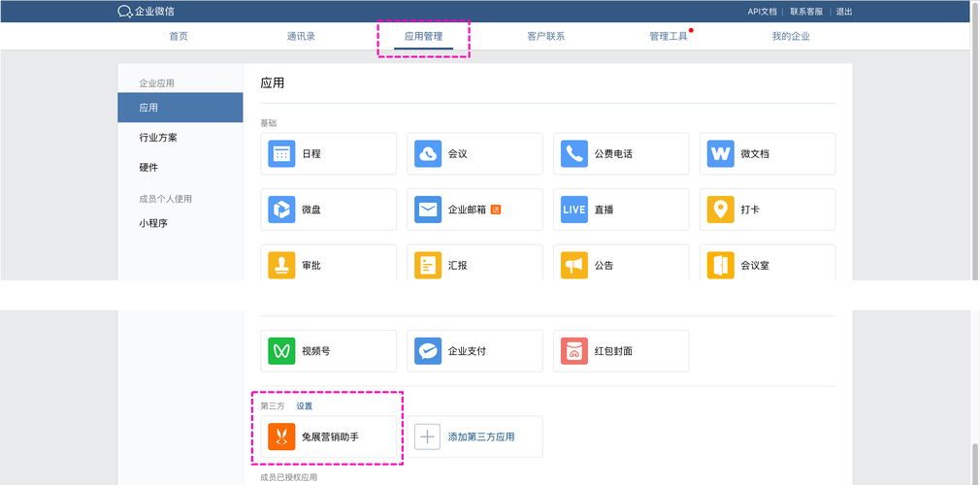Open the 视频号 channel icon
This screenshot has height=485, width=980.
click(281, 350)
